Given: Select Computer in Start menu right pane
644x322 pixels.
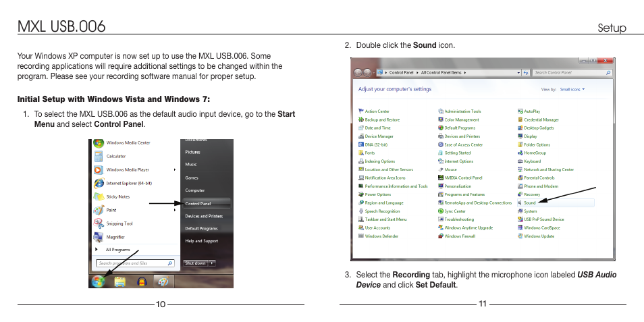Looking at the screenshot, I should (194, 190).
